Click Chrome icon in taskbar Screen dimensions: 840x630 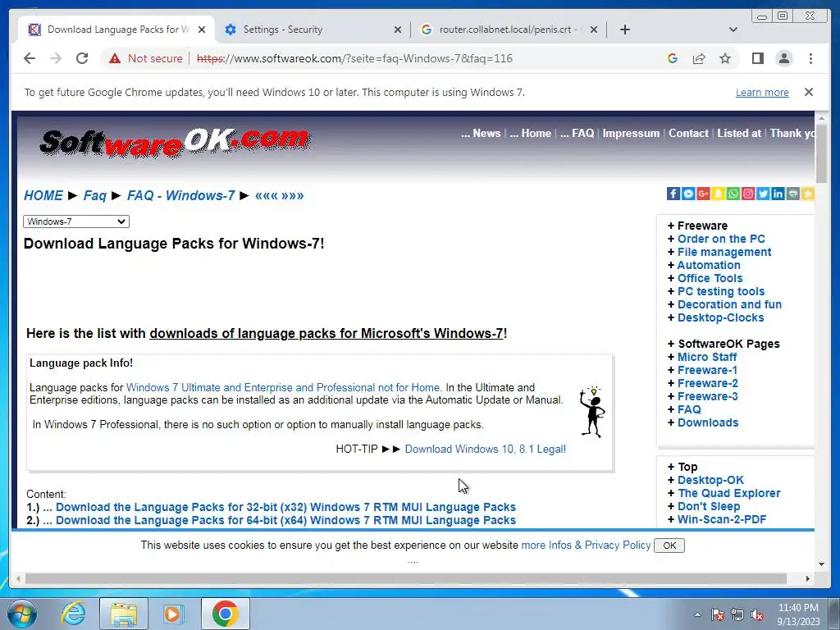[x=225, y=614]
